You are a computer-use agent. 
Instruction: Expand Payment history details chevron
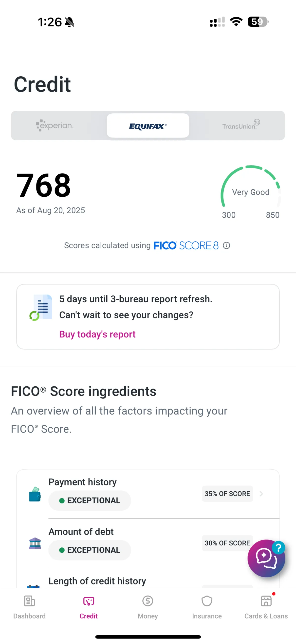point(261,494)
